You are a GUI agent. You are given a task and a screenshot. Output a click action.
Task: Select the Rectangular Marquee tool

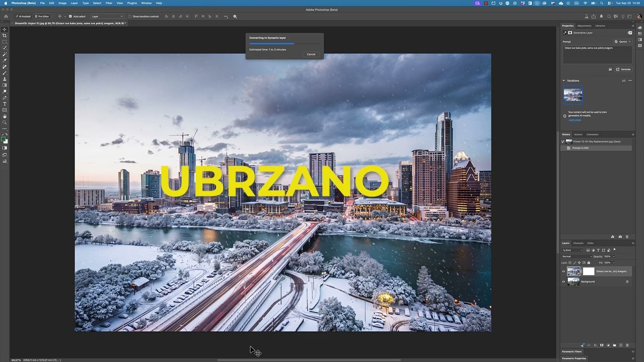coord(5,42)
